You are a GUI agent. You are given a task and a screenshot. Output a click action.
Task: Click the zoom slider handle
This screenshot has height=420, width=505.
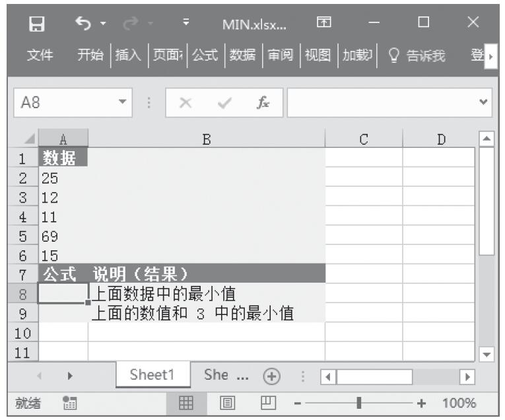point(358,403)
